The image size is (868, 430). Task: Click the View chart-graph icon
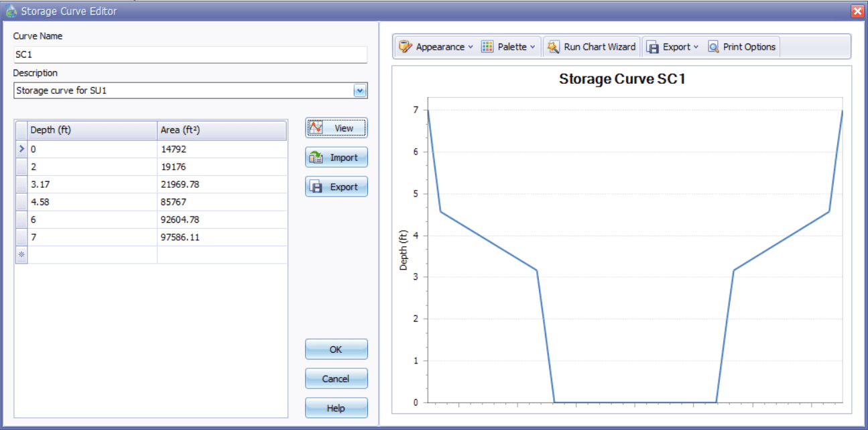pyautogui.click(x=315, y=127)
